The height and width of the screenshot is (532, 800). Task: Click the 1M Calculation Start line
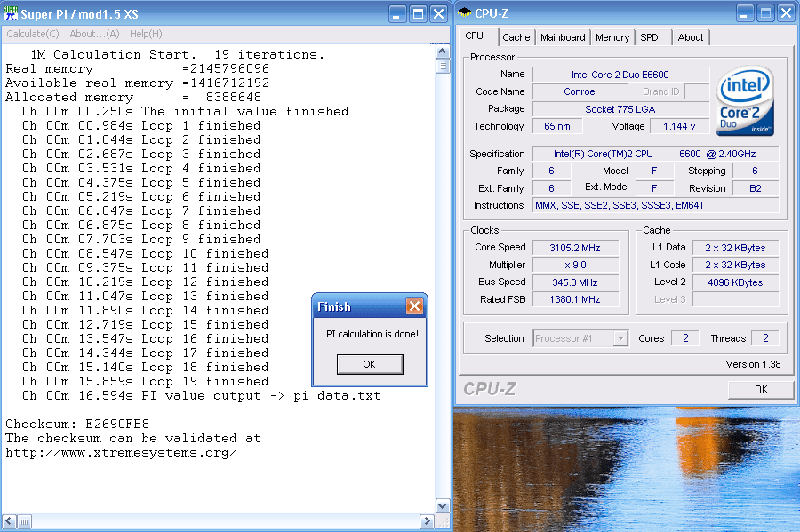pyautogui.click(x=178, y=54)
